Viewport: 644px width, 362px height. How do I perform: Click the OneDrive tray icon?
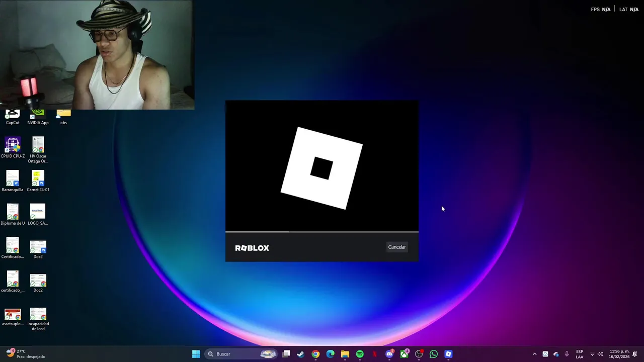(x=556, y=354)
